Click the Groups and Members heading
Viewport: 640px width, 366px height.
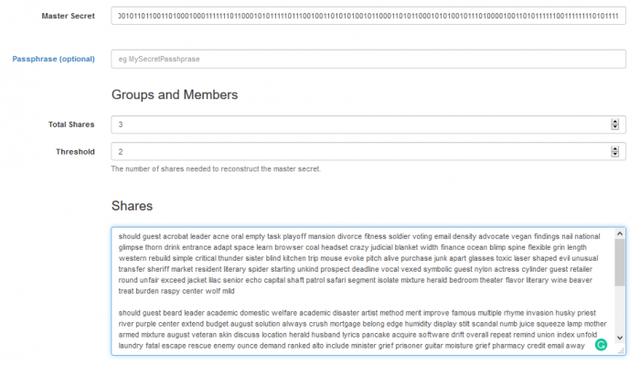coord(175,95)
